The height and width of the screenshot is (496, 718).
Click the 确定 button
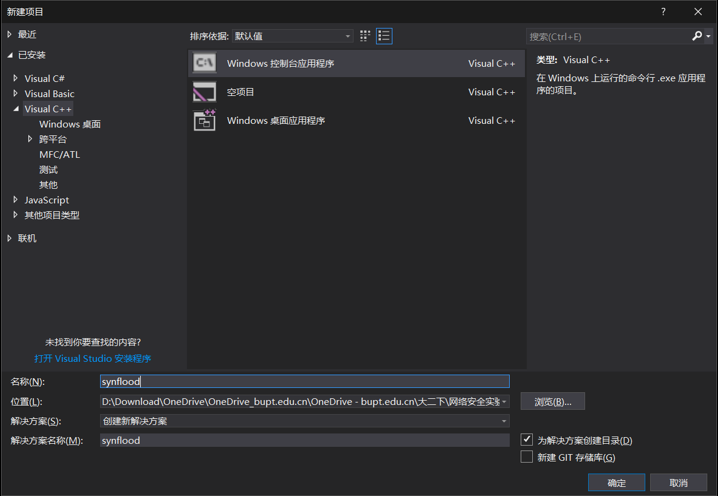coord(616,482)
